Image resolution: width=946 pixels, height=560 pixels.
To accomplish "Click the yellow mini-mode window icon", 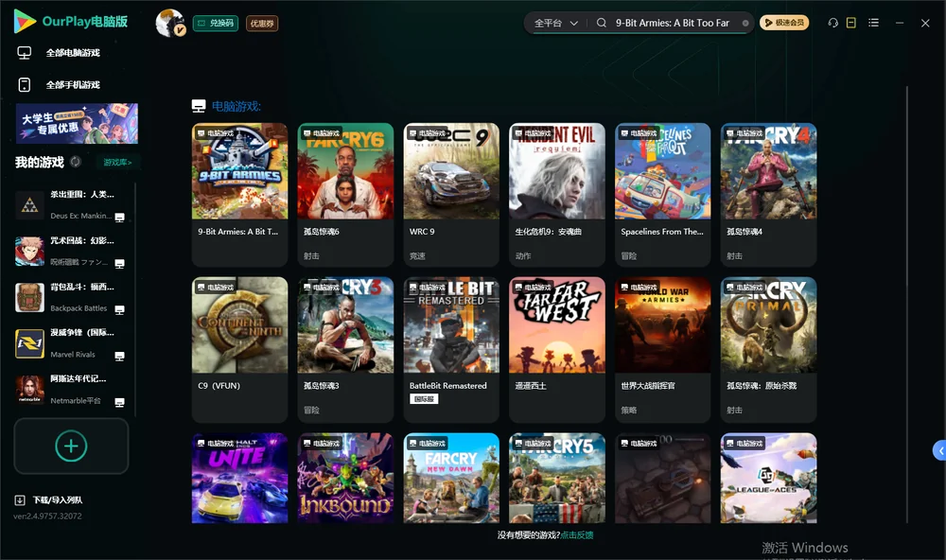I will 851,23.
